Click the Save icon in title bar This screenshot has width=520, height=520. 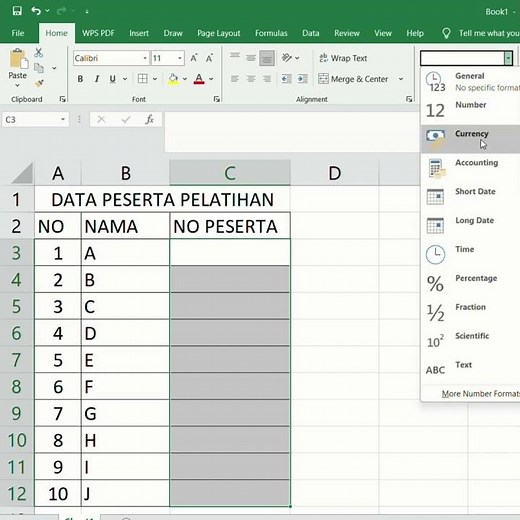(x=17, y=11)
